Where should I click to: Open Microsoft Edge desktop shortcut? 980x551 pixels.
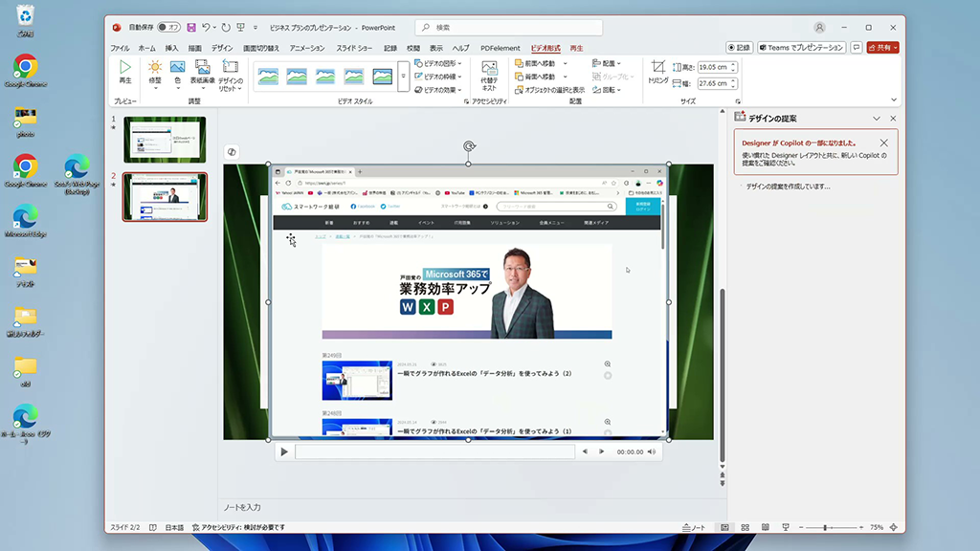pyautogui.click(x=25, y=221)
